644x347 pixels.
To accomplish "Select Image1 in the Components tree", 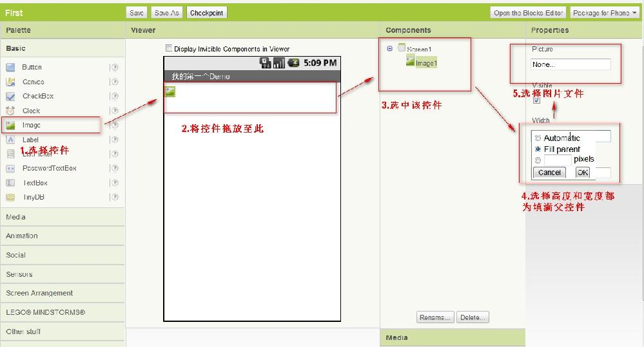I will tap(426, 63).
